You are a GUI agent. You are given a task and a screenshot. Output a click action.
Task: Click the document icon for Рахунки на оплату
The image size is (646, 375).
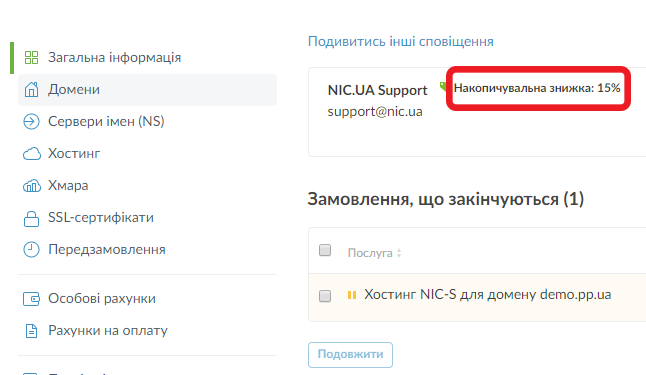31,331
